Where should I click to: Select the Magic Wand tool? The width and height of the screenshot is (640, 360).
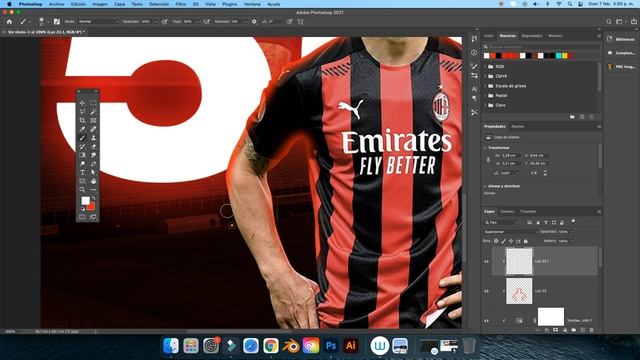(x=93, y=111)
